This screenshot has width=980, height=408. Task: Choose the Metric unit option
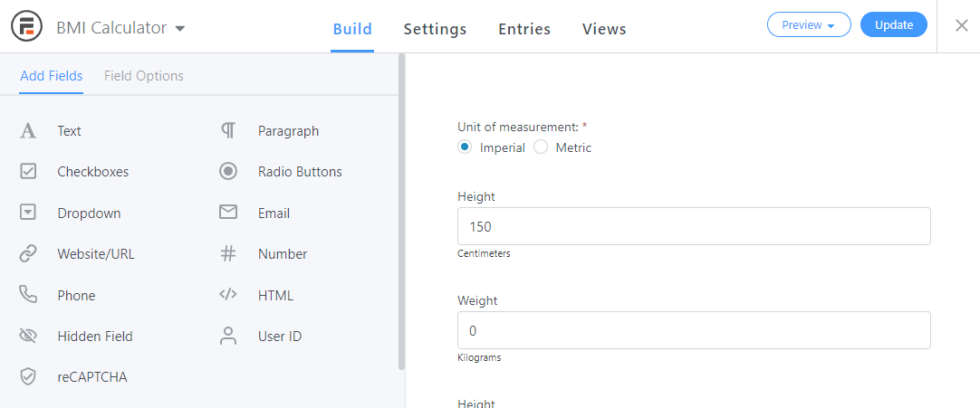[x=541, y=147]
